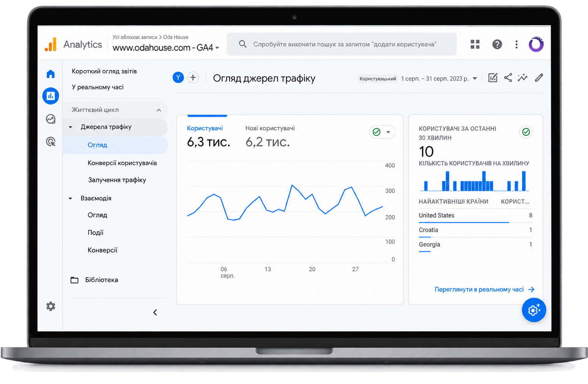The width and height of the screenshot is (588, 384).
Task: Open the Події report
Action: coord(95,233)
